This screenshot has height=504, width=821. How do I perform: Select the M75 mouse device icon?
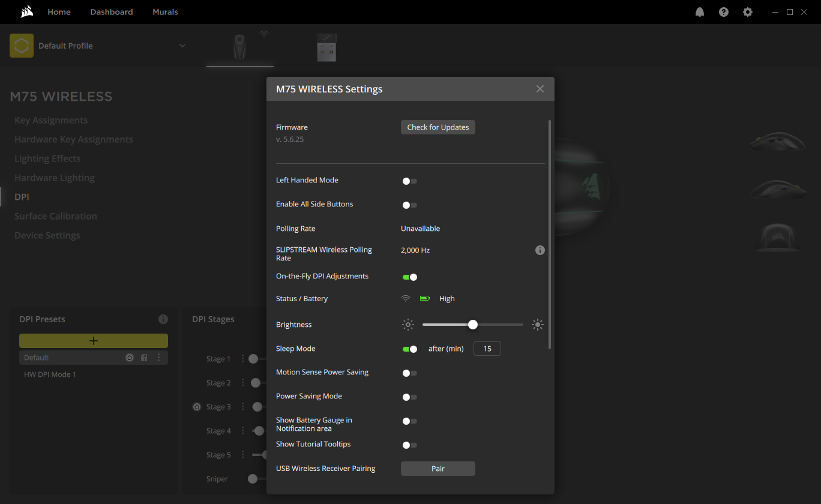click(239, 47)
